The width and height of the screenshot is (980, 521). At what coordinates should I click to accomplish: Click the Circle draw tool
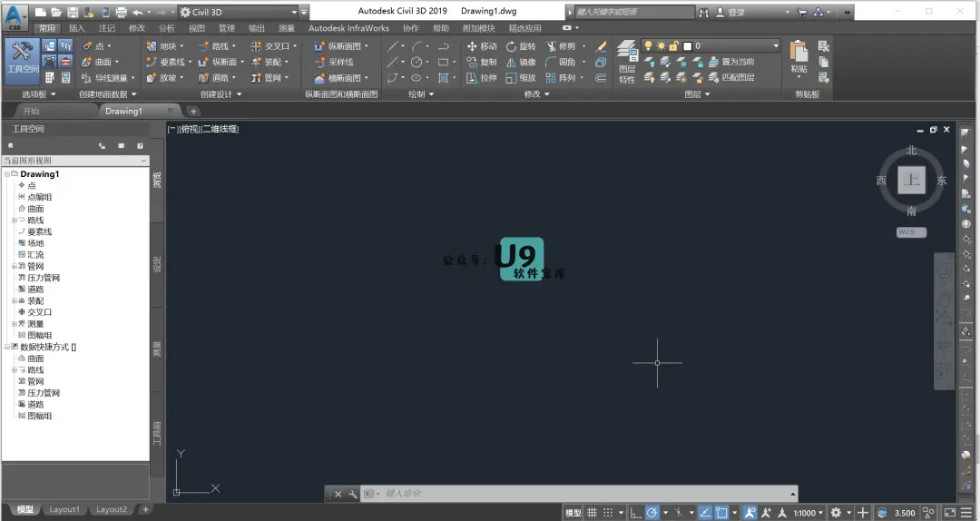(416, 62)
